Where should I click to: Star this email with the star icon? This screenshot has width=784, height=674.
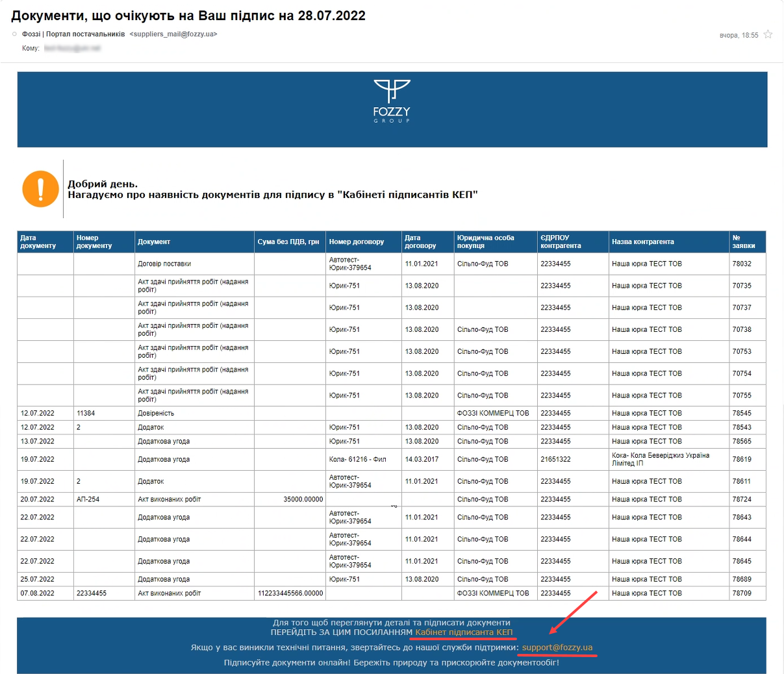point(768,34)
